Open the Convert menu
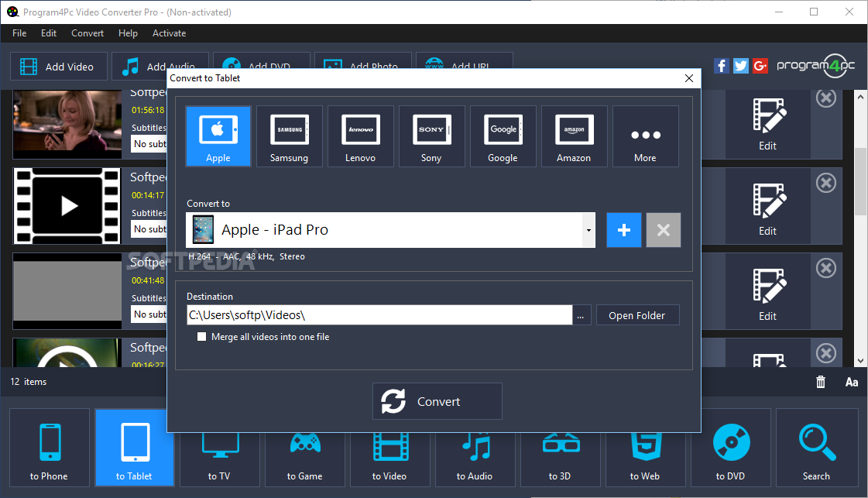 point(87,33)
